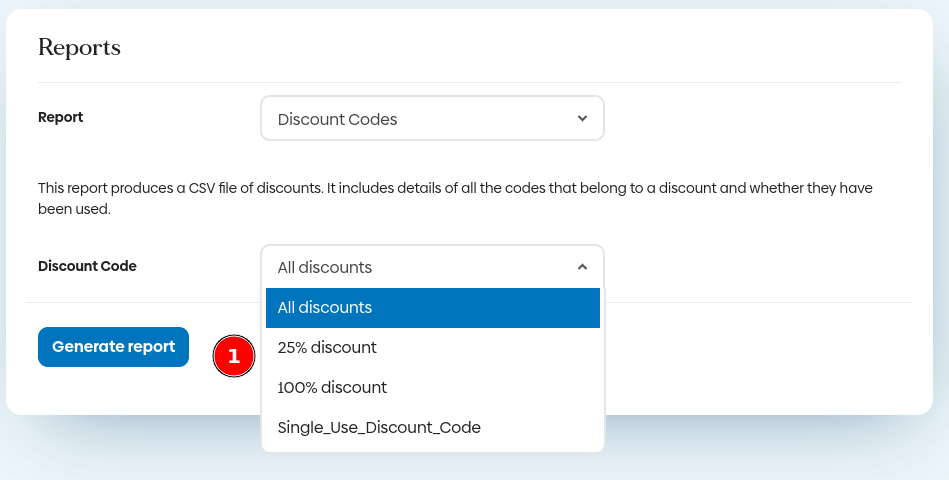Click the chevron-up arrow beside All discounts
949x480 pixels.
pos(582,267)
